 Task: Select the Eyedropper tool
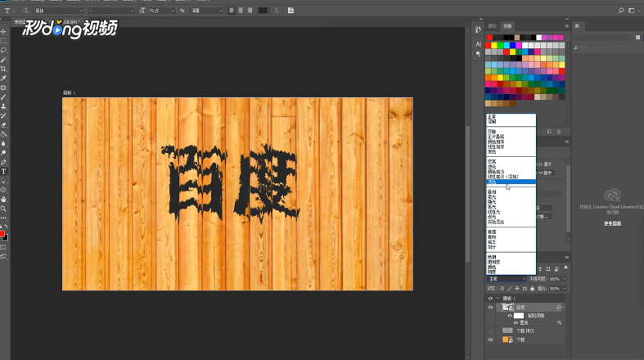(4, 79)
